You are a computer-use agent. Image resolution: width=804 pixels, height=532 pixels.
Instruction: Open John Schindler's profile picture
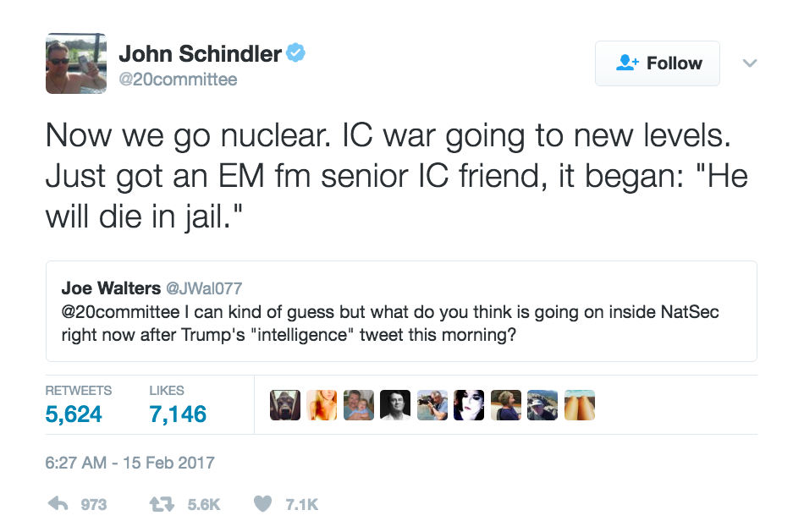point(76,63)
